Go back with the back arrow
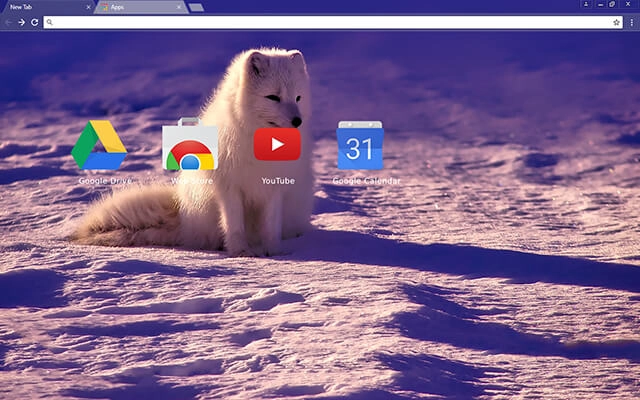Image resolution: width=640 pixels, height=400 pixels. point(9,22)
